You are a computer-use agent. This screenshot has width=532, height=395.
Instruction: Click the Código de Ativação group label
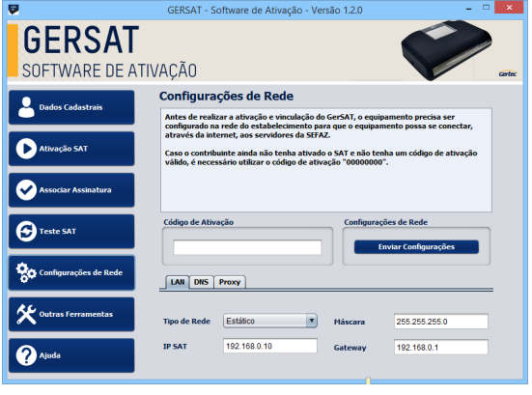[199, 222]
